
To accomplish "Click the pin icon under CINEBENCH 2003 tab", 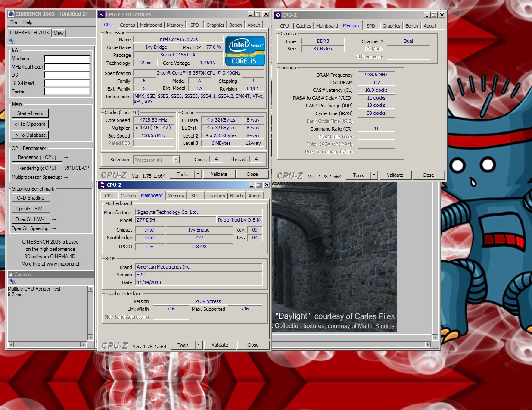I will (12, 41).
